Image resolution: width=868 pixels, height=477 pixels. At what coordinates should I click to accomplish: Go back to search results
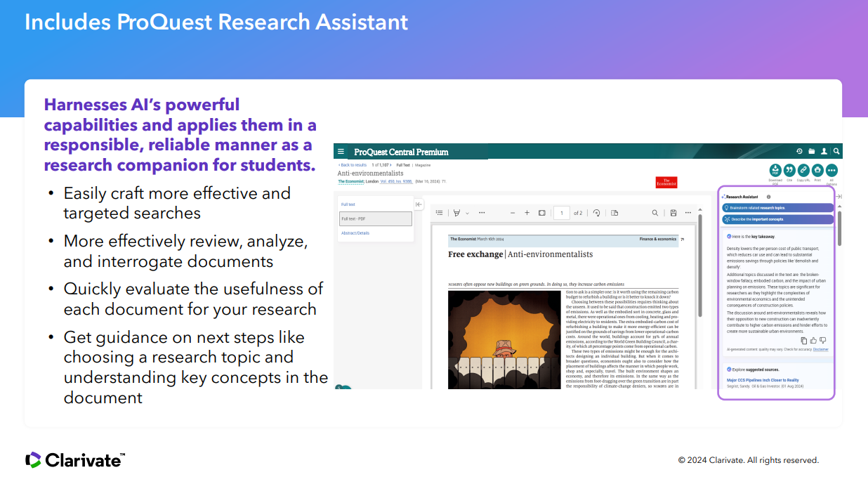point(353,165)
